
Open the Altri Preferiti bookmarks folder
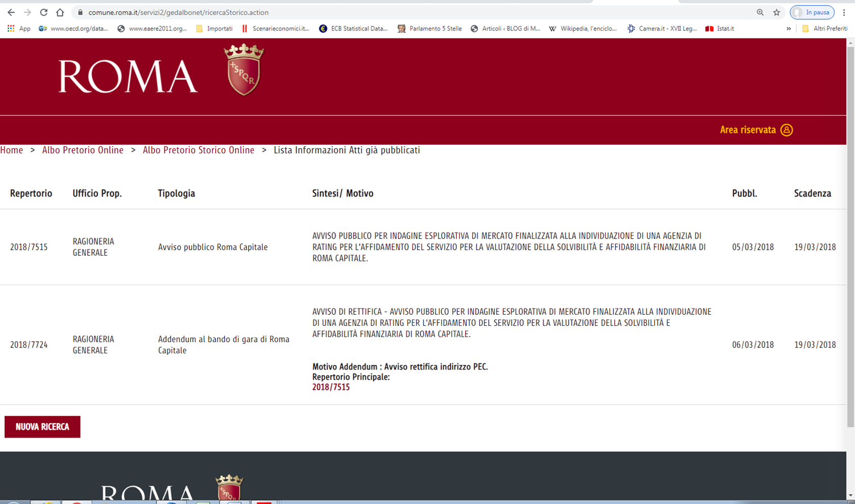[825, 28]
